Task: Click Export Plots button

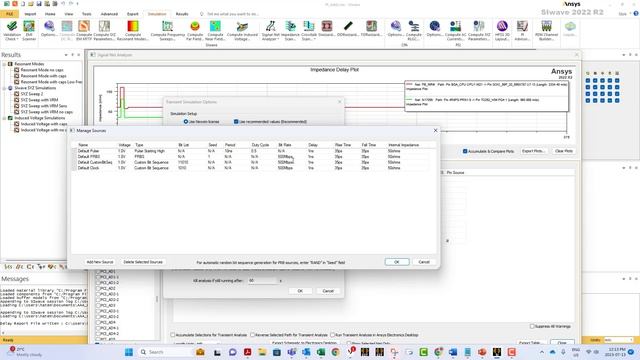Action: [x=533, y=151]
